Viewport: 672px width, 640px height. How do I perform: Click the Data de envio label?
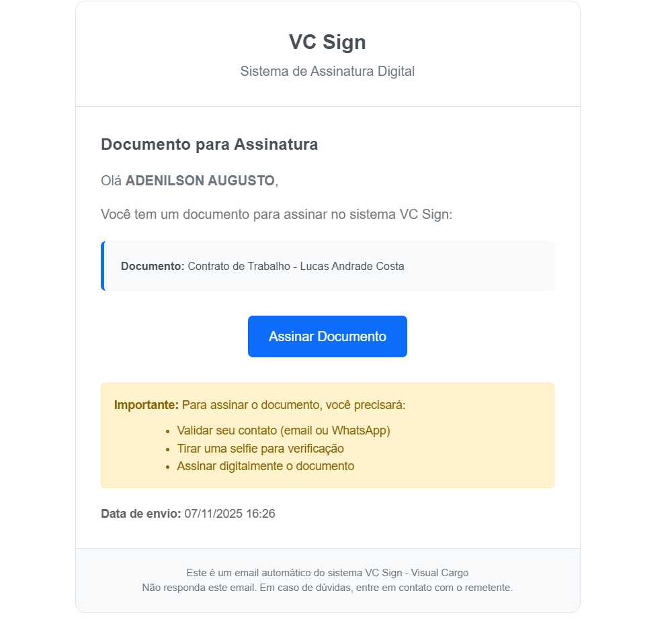(x=140, y=514)
